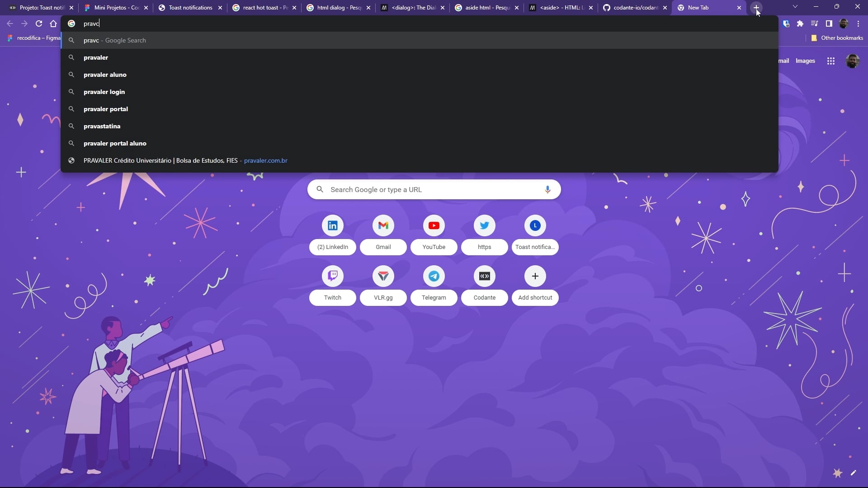Click the Add shortcut button
This screenshot has height=488, width=868.
(x=535, y=276)
